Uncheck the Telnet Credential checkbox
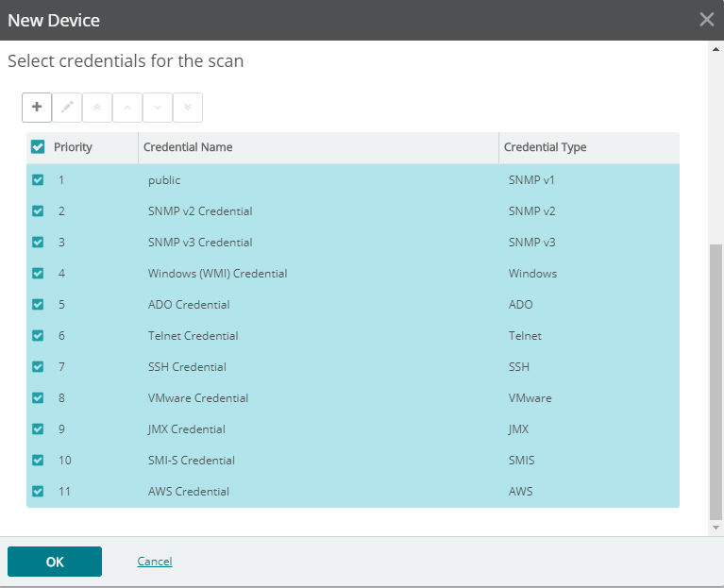 [x=38, y=336]
